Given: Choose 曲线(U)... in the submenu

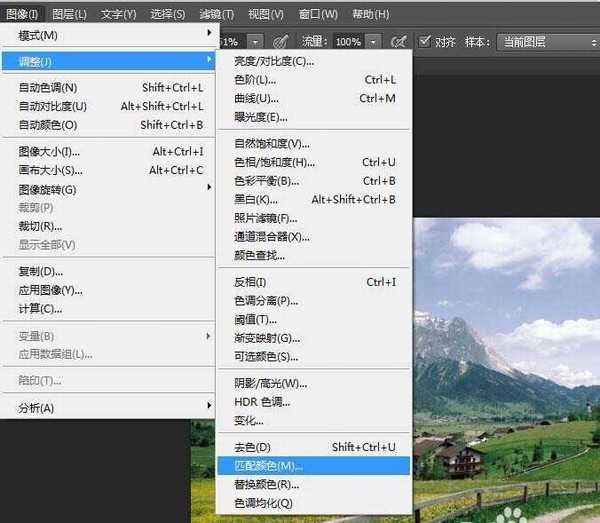Looking at the screenshot, I should 256,98.
